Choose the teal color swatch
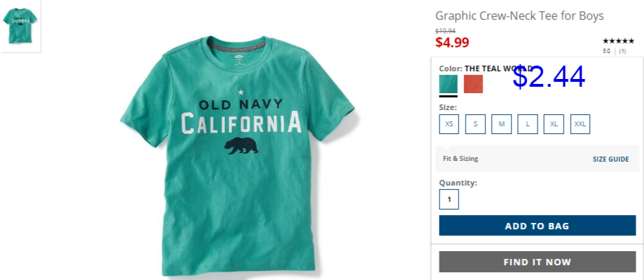The height and width of the screenshot is (280, 644). click(448, 84)
